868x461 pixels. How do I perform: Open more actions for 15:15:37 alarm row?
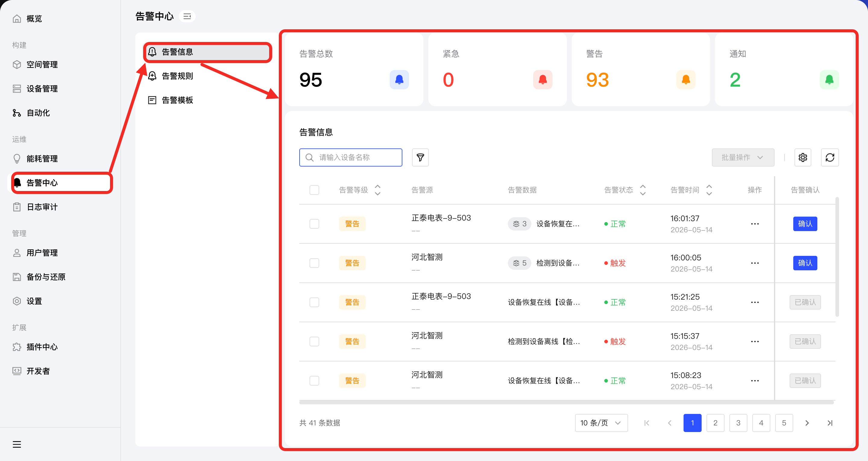coord(755,342)
